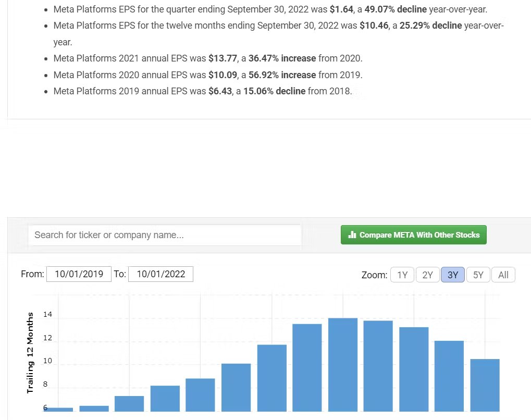Click the last bar in EPS chart
Viewport: 531px width, 420px height.
point(485,385)
